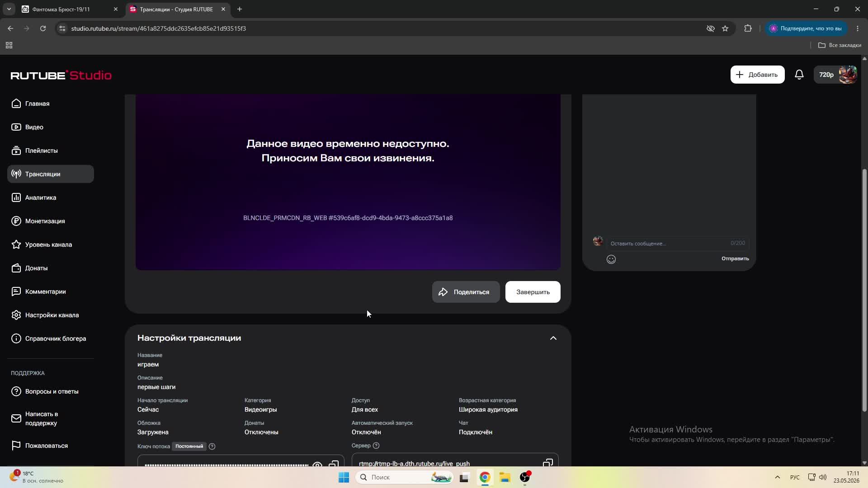Show the stream key with eye icon
This screenshot has width=868, height=488.
coord(317,464)
